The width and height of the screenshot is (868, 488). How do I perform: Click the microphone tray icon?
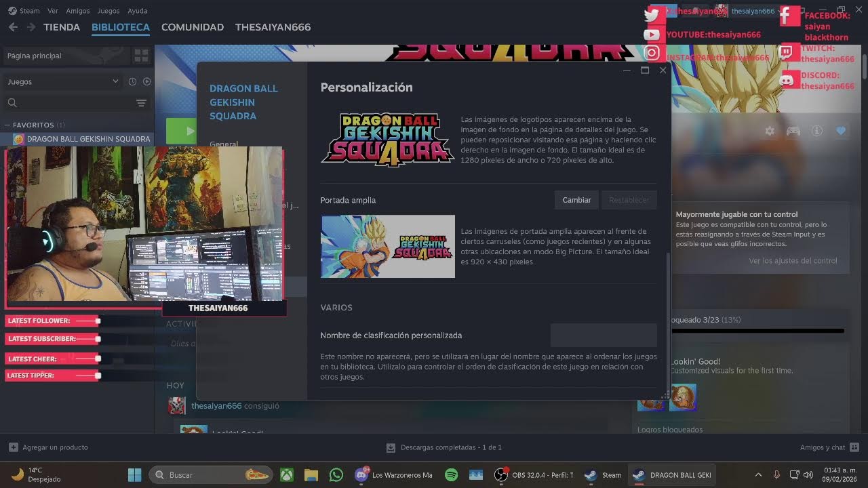[x=776, y=475]
